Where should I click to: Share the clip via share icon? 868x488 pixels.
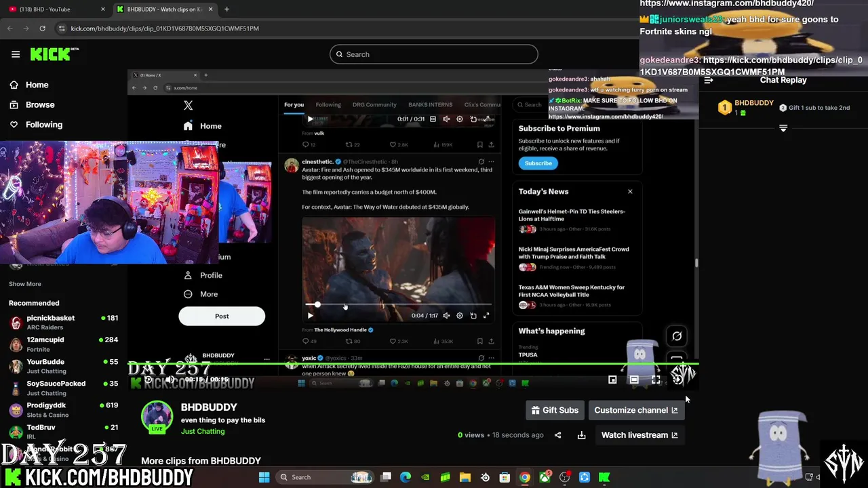tap(558, 435)
